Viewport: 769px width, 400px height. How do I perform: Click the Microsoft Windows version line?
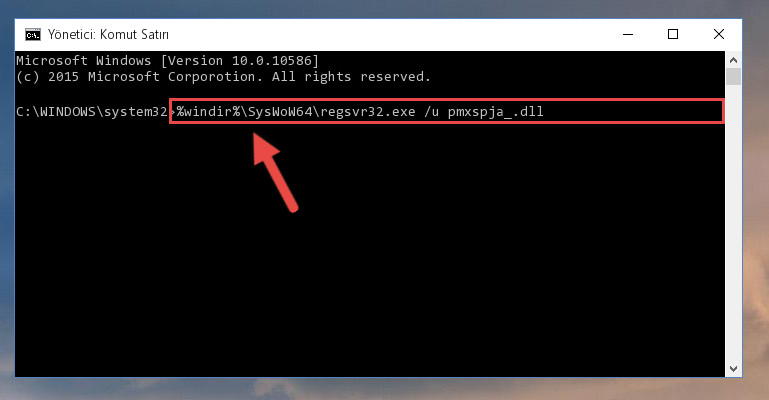tap(167, 61)
